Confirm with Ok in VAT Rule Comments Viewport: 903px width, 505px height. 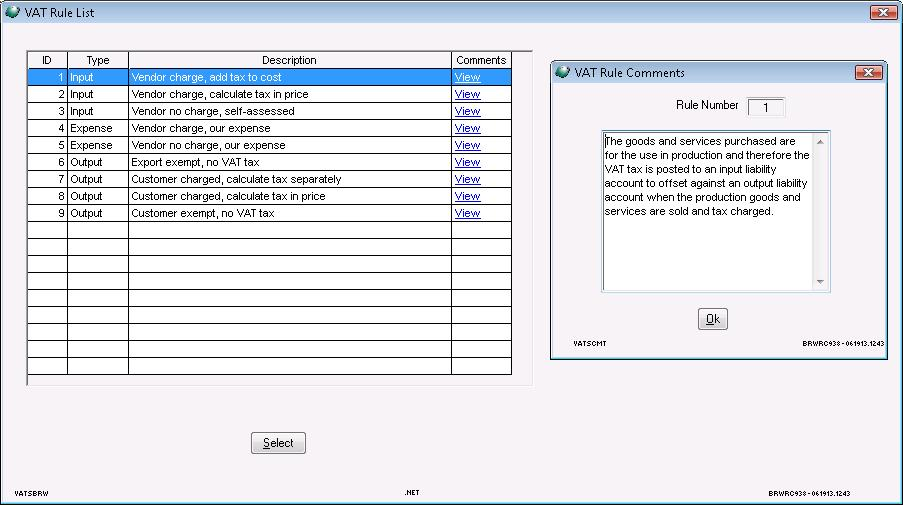coord(712,319)
